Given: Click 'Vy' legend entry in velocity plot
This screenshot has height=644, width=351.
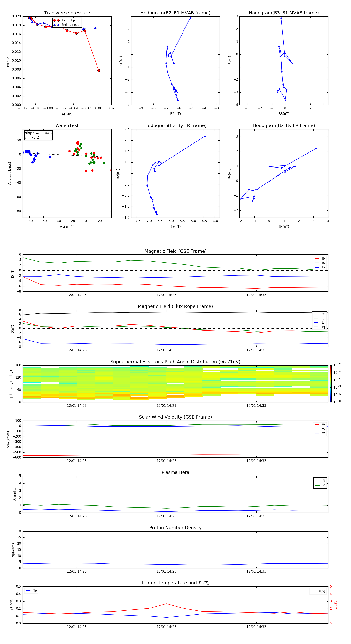Looking at the screenshot, I should click(x=320, y=429).
